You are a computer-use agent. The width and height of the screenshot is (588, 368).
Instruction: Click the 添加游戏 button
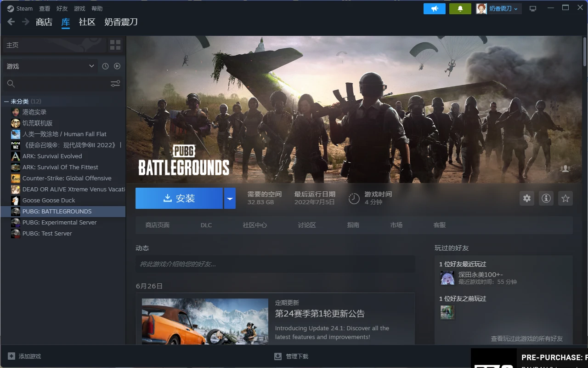(x=24, y=356)
